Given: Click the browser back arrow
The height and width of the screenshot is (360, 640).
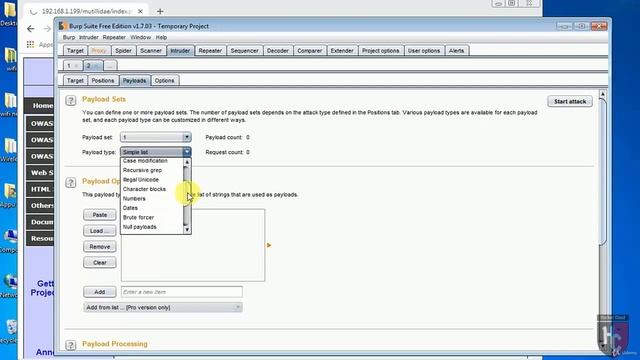Looking at the screenshot, I should pyautogui.click(x=31, y=29).
